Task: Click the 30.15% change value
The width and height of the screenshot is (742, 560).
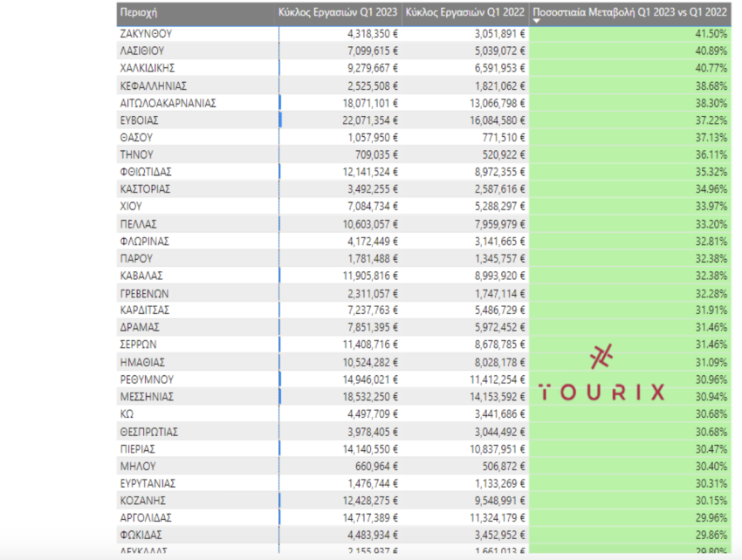Action: click(711, 501)
